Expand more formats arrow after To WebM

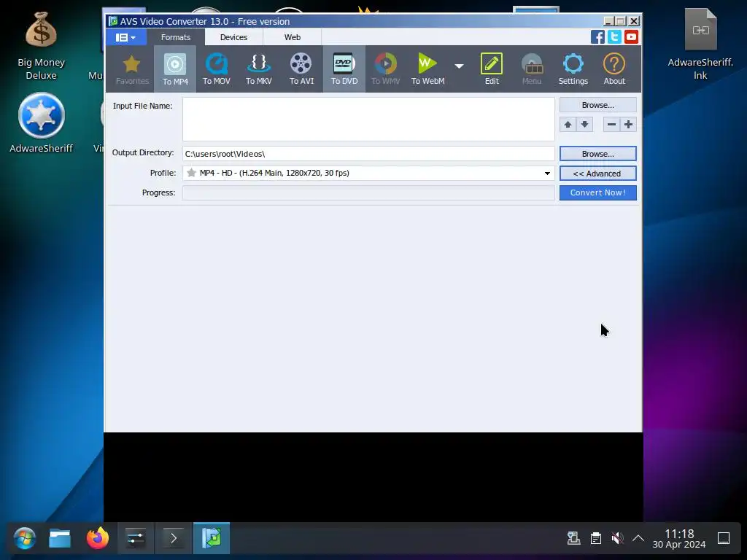(459, 66)
